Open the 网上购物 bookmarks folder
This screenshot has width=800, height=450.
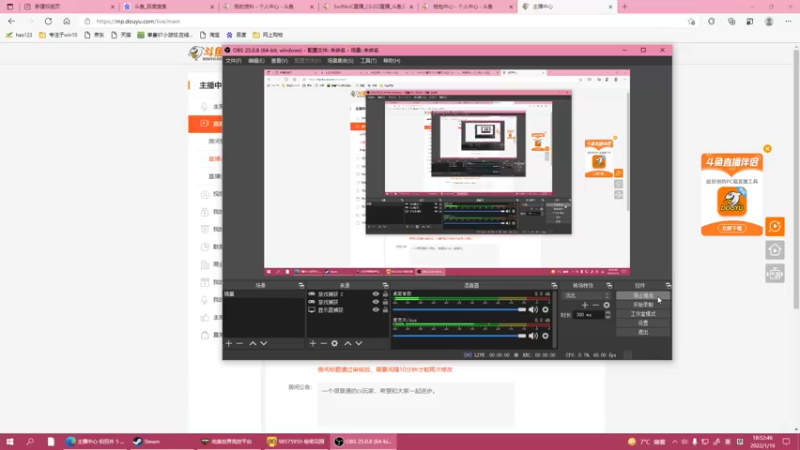tap(268, 35)
